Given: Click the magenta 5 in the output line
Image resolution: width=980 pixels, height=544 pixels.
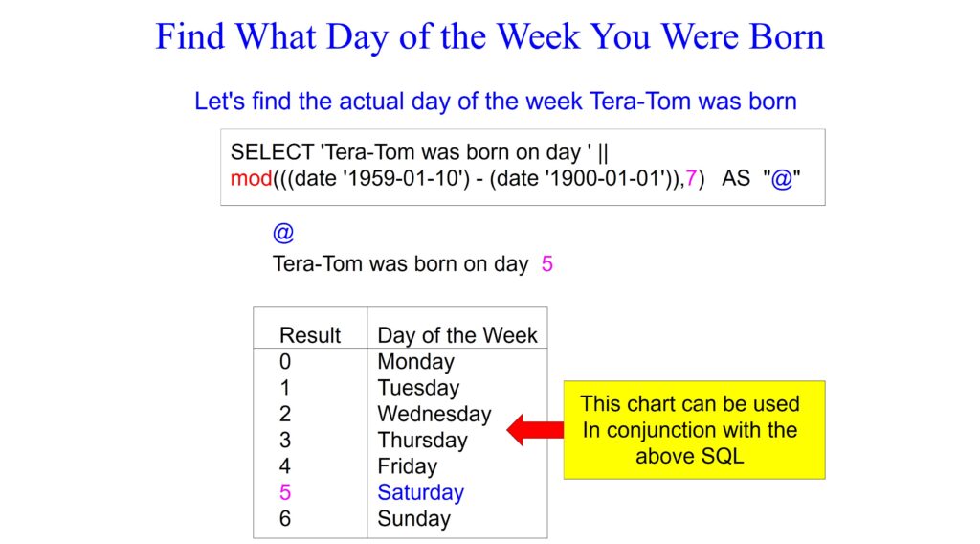Looking at the screenshot, I should (x=546, y=264).
